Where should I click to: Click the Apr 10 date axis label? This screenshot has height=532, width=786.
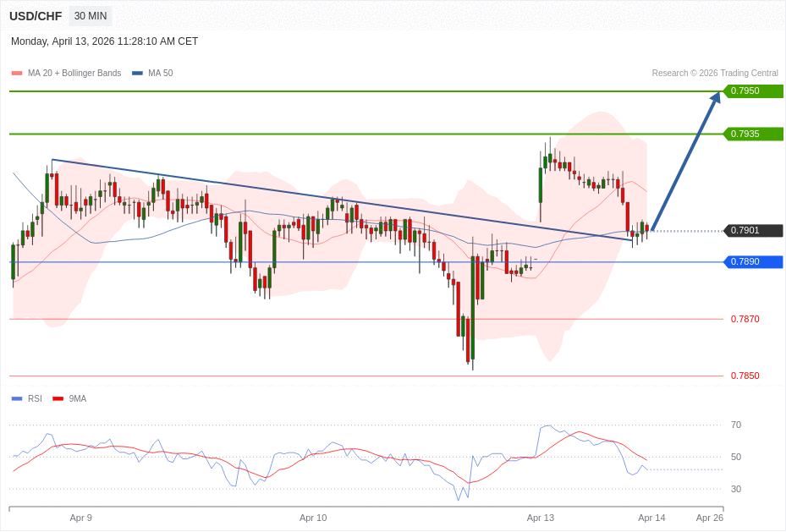pos(313,518)
